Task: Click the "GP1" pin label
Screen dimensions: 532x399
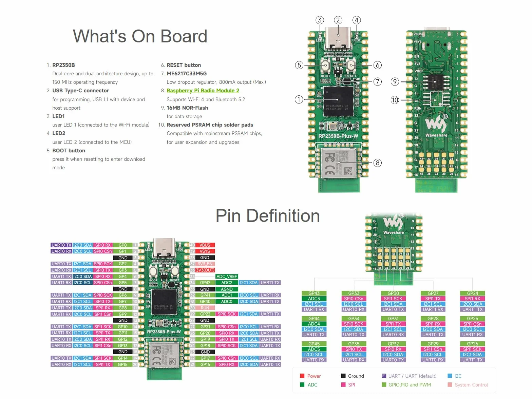Action: 123,251
